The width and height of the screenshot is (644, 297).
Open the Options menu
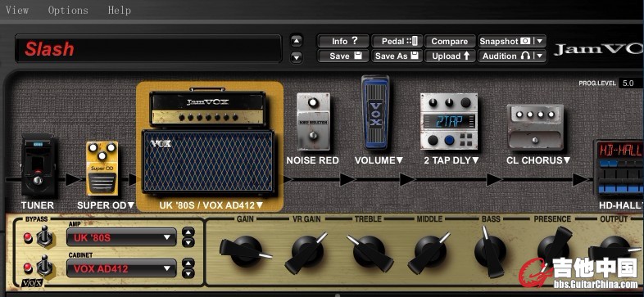pos(68,11)
